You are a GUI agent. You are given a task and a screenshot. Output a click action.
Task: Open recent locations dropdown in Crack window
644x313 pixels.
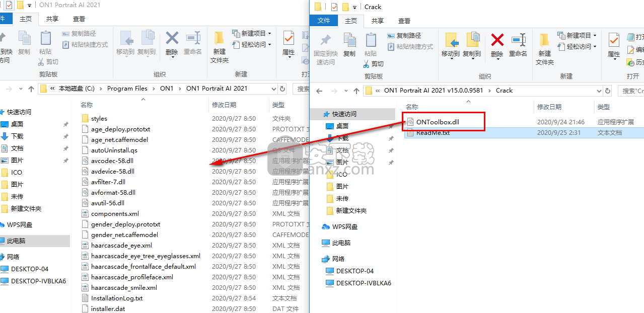click(346, 91)
